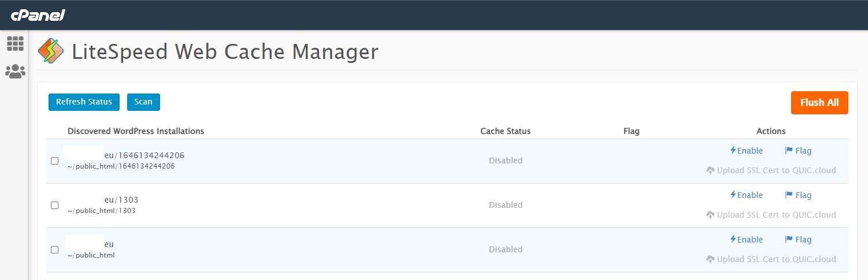Screen dimensions: 868x280
Task: Flag the eu/1646134244206 installation
Action: 798,151
